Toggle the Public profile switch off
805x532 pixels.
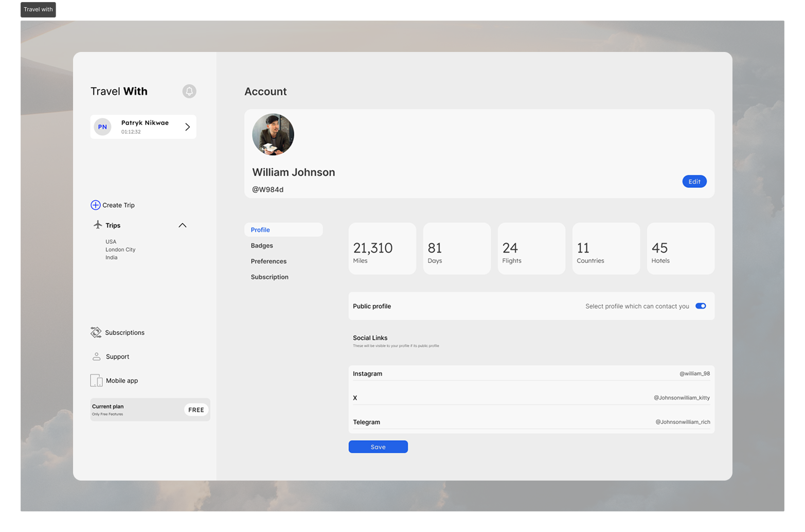[x=701, y=306]
